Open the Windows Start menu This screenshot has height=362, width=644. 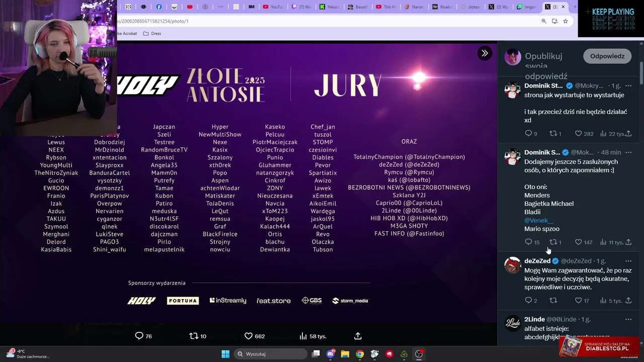click(x=225, y=354)
